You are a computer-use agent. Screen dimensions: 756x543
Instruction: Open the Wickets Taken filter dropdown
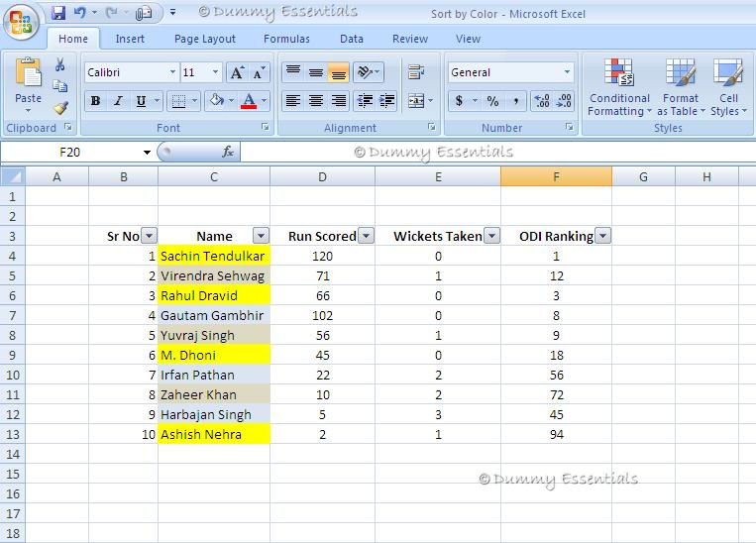[x=491, y=236]
